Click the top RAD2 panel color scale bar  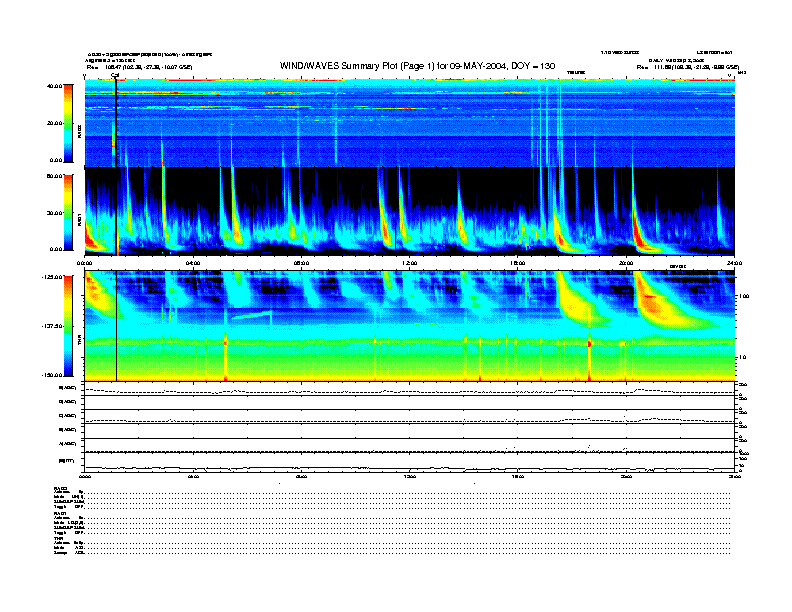[x=66, y=122]
